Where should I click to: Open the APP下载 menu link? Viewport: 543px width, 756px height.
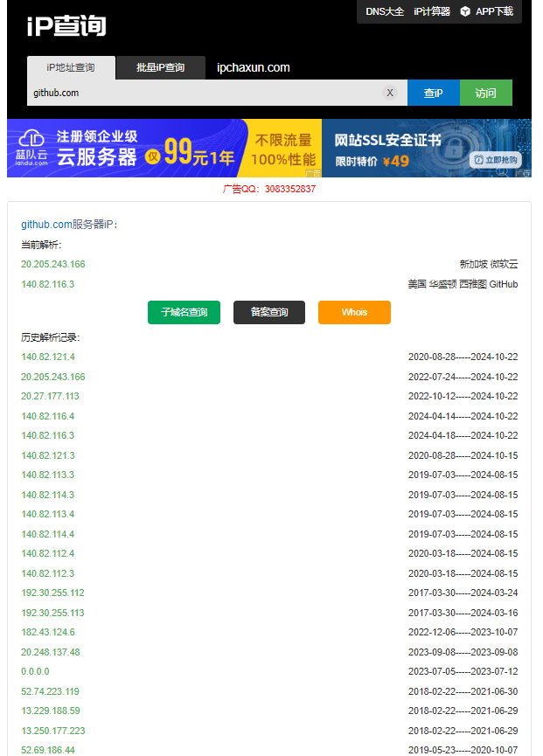tap(494, 11)
